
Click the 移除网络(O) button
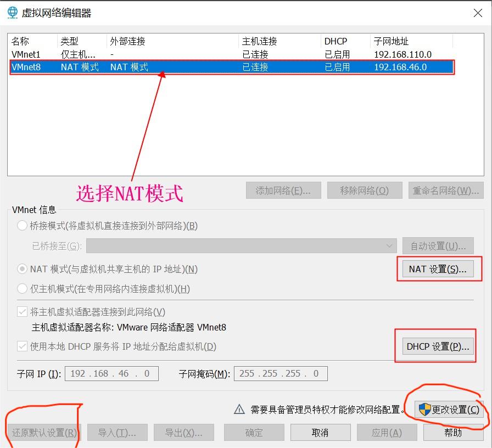click(x=365, y=190)
